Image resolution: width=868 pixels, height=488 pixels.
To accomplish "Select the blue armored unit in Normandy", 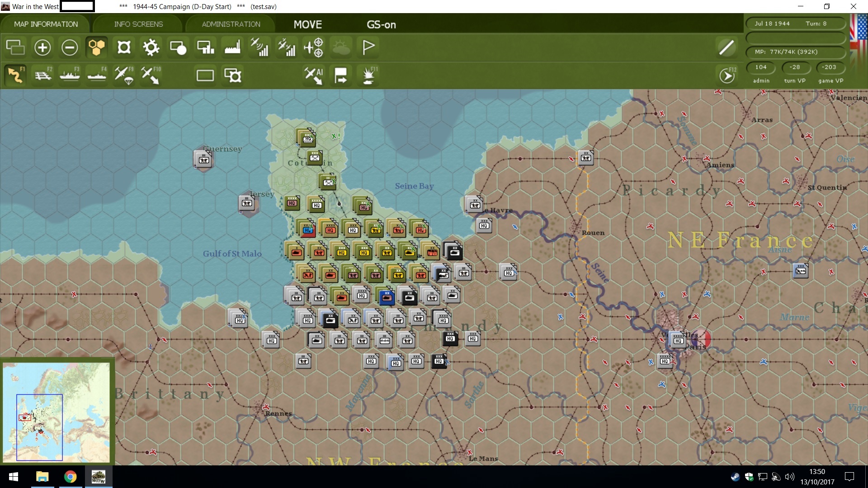I will click(387, 297).
